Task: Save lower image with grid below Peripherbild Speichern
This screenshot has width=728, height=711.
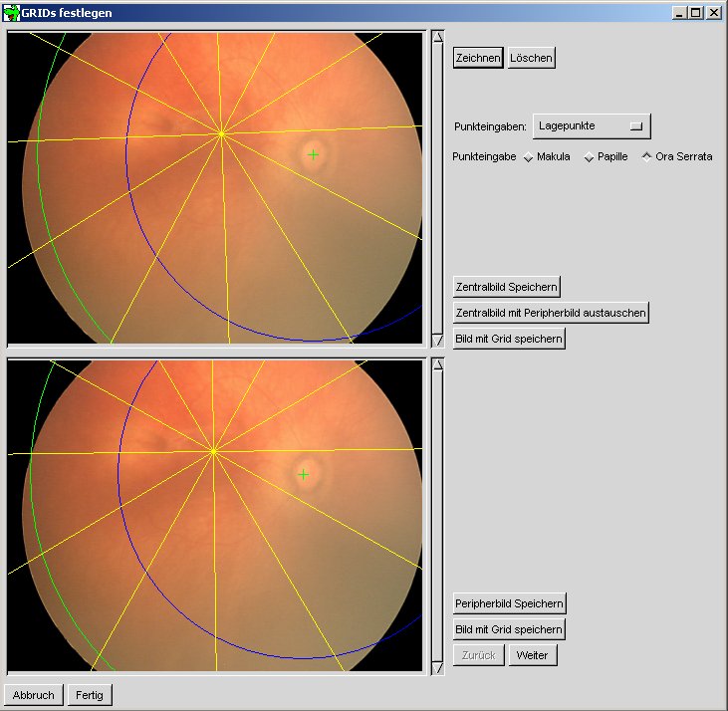Action: click(509, 629)
